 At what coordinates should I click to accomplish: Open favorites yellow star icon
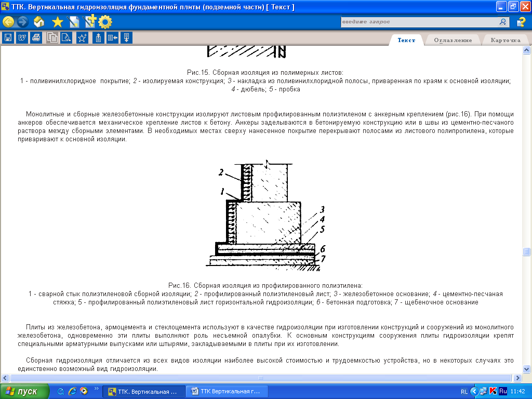coord(58,22)
